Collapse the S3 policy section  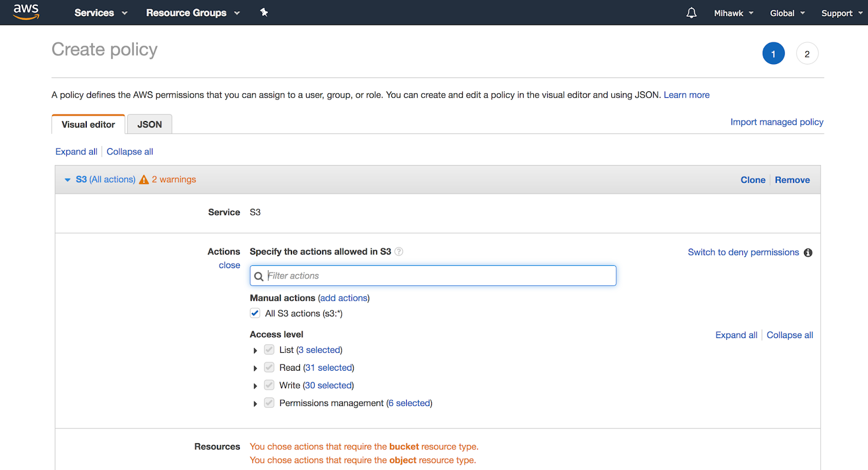pyautogui.click(x=68, y=180)
